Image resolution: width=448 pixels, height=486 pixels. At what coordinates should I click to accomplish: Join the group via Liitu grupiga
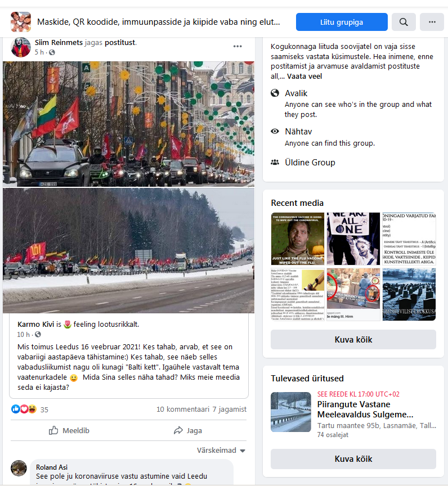[x=342, y=22]
